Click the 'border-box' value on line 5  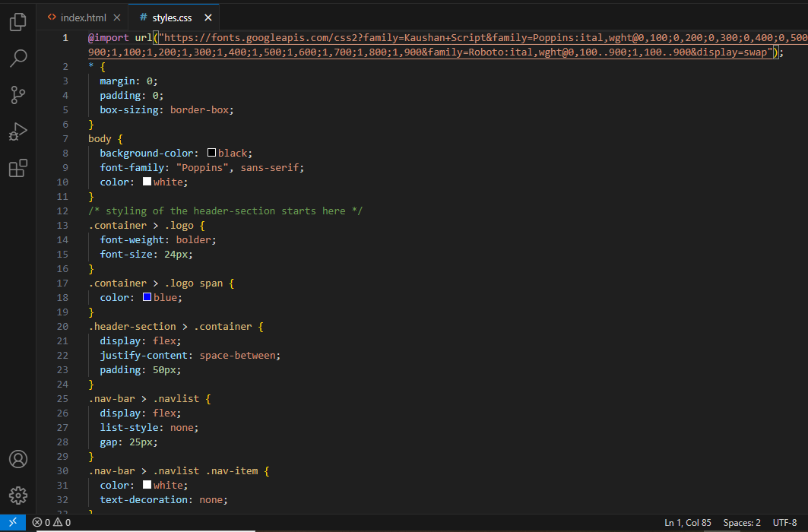[199, 109]
